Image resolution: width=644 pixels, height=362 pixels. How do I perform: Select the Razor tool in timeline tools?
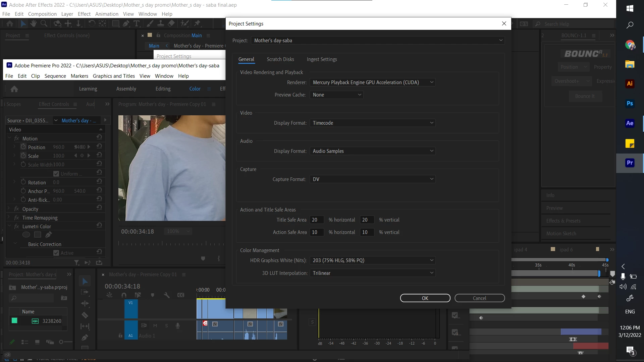pyautogui.click(x=85, y=315)
